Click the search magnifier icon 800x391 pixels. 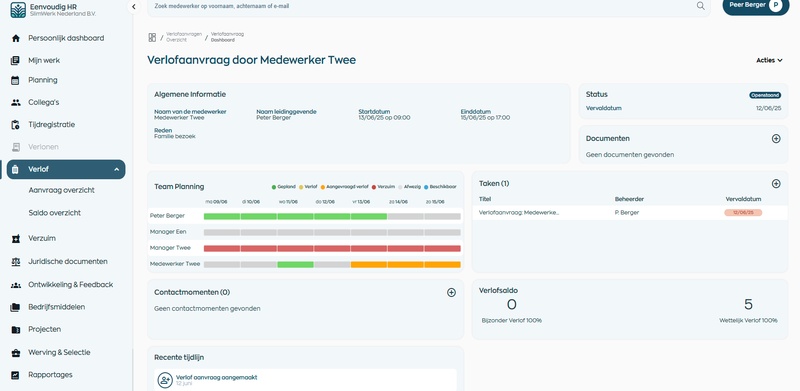coord(701,6)
